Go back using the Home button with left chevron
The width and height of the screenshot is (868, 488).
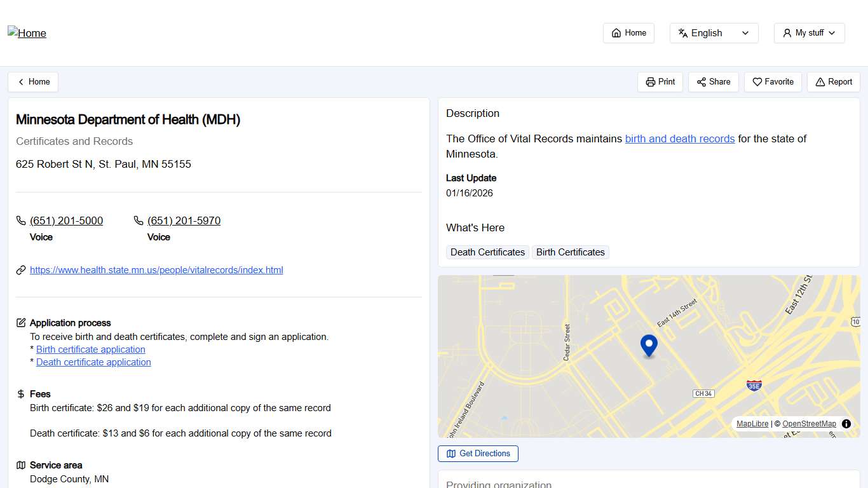pos(32,81)
